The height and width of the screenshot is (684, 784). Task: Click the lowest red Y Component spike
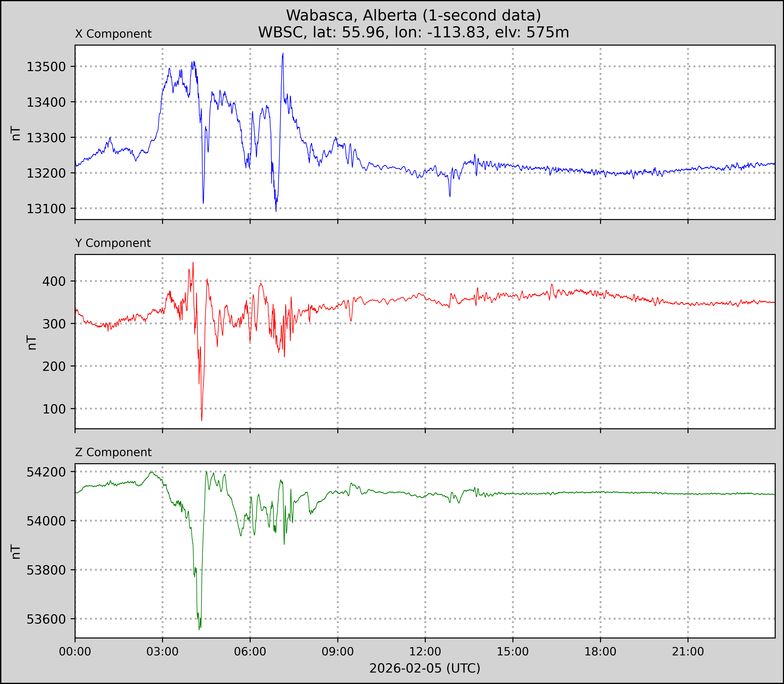[x=201, y=420]
